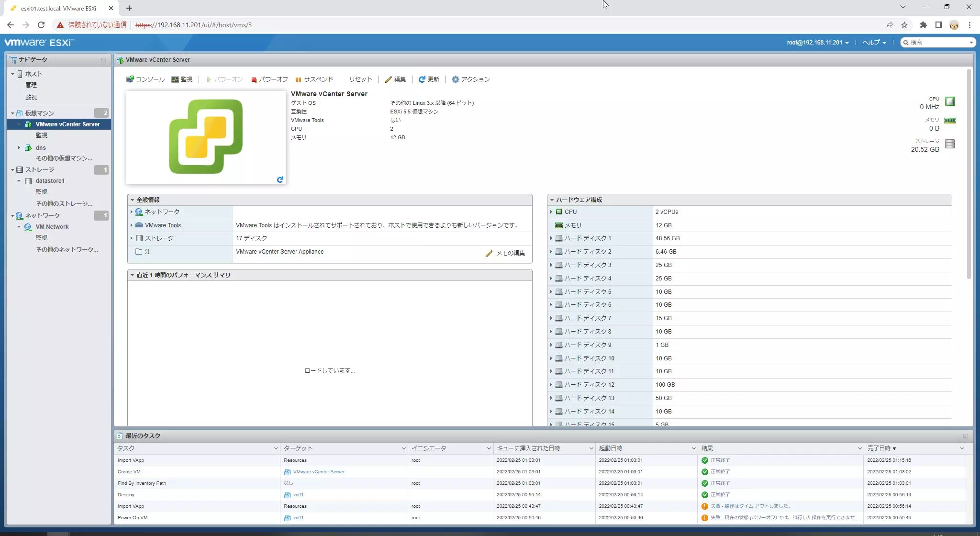Expand the VMware Tools info row
The height and width of the screenshot is (536, 980).
click(132, 225)
